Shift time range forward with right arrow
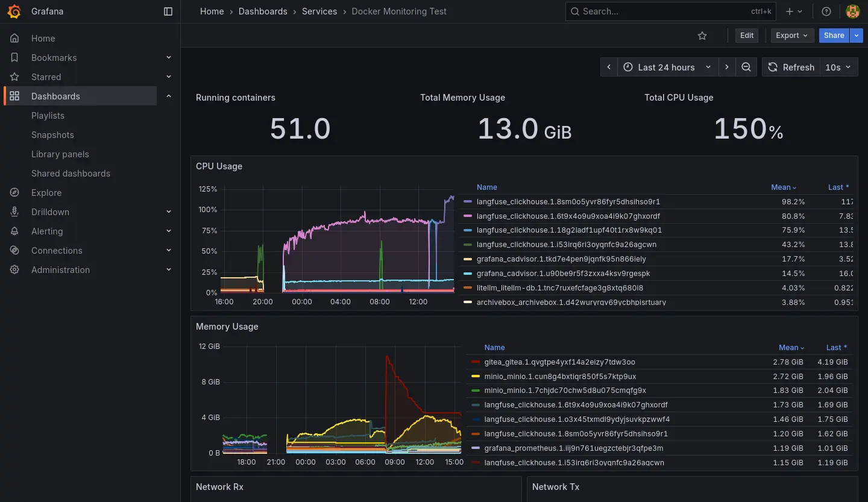The image size is (868, 502). (727, 67)
